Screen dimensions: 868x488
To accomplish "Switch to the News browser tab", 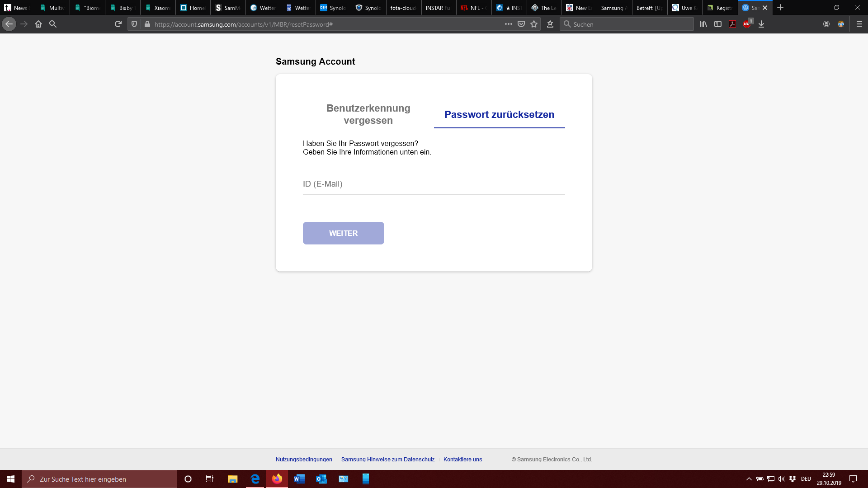I will tap(18, 8).
